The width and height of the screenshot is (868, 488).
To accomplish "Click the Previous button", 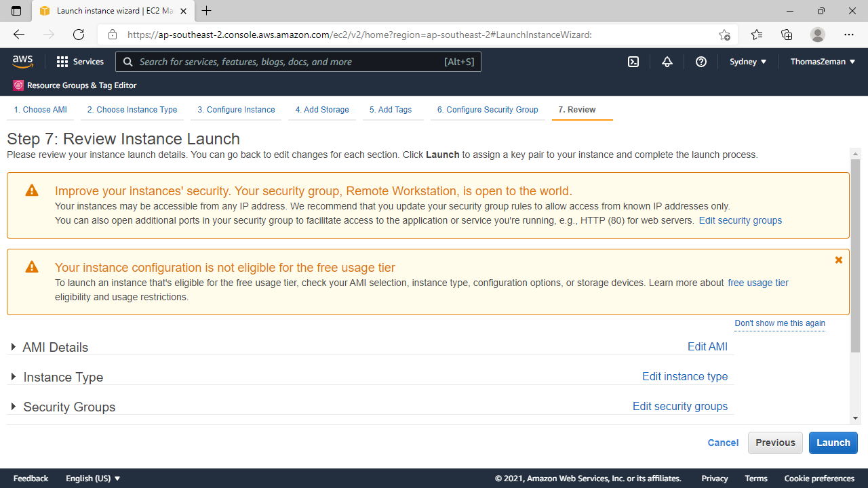I will tap(775, 443).
